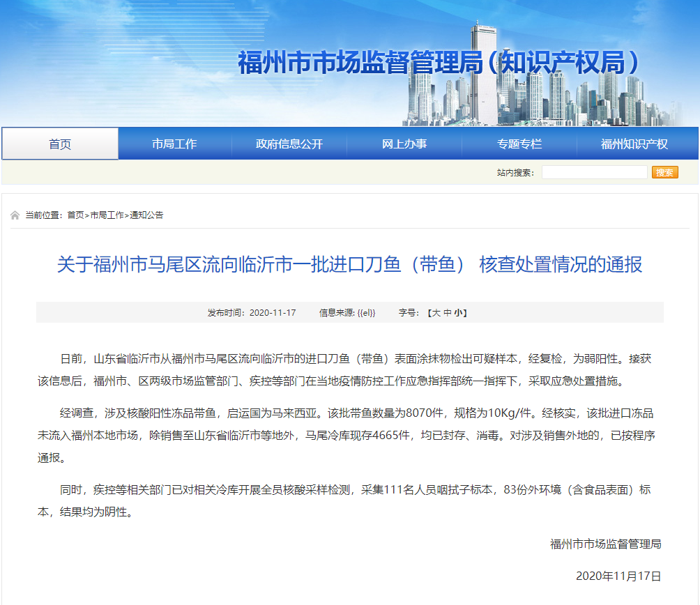The image size is (700, 605).
Task: Click the paragraph starting with 日前，山东省临沂市
Action: 346,369
